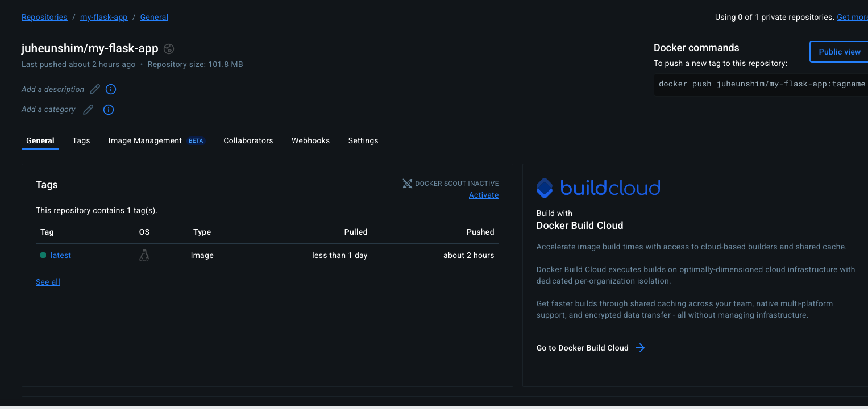Click Using 0 of 1 private repositories text
Screen dimensions: 868x412
[x=774, y=17]
